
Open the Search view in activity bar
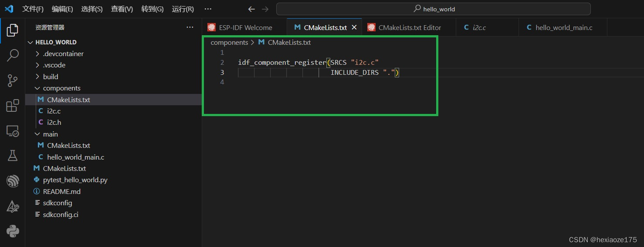click(13, 55)
